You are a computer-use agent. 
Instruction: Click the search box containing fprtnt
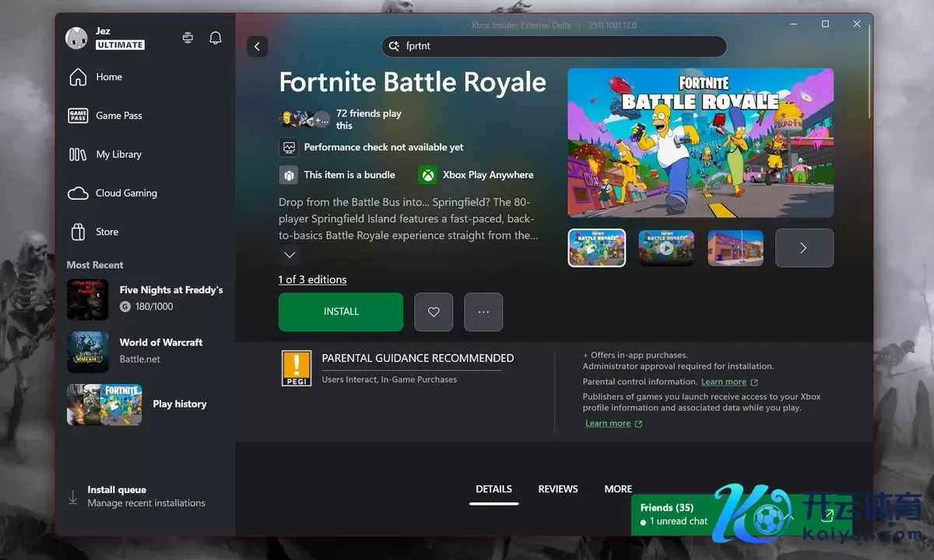553,46
